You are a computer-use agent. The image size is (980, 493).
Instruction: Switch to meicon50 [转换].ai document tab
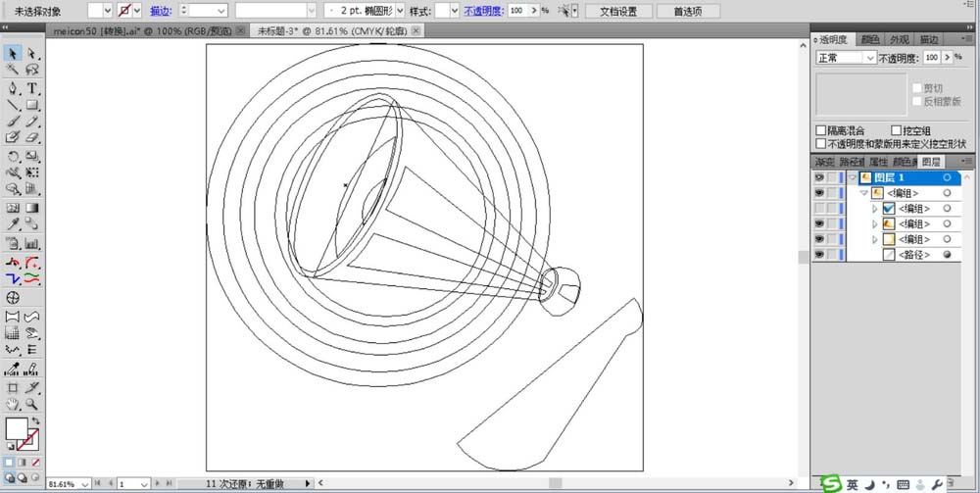148,30
